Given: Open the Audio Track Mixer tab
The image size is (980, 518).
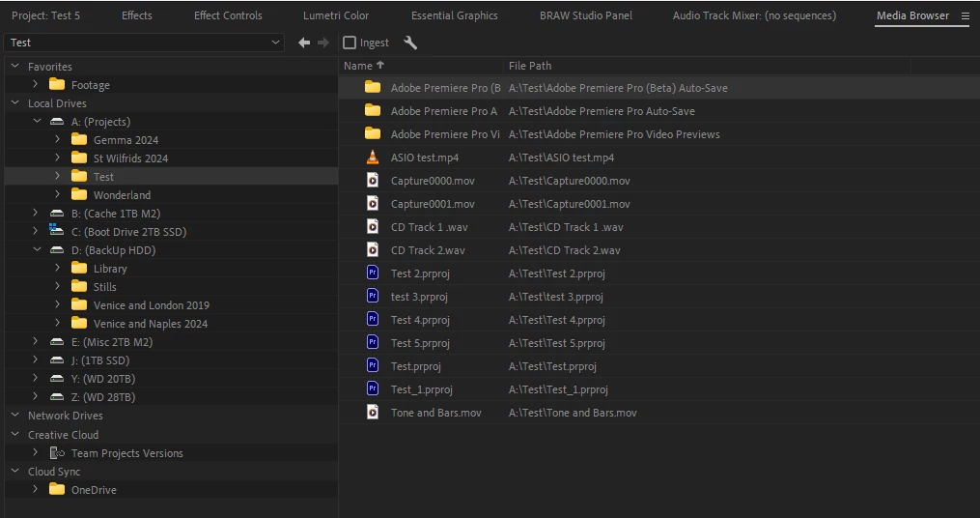Looking at the screenshot, I should pyautogui.click(x=754, y=15).
